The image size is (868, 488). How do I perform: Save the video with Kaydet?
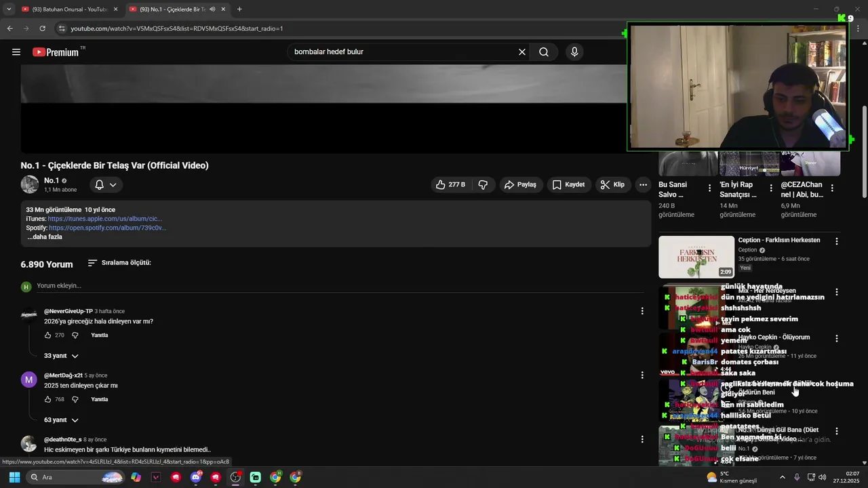tap(568, 184)
